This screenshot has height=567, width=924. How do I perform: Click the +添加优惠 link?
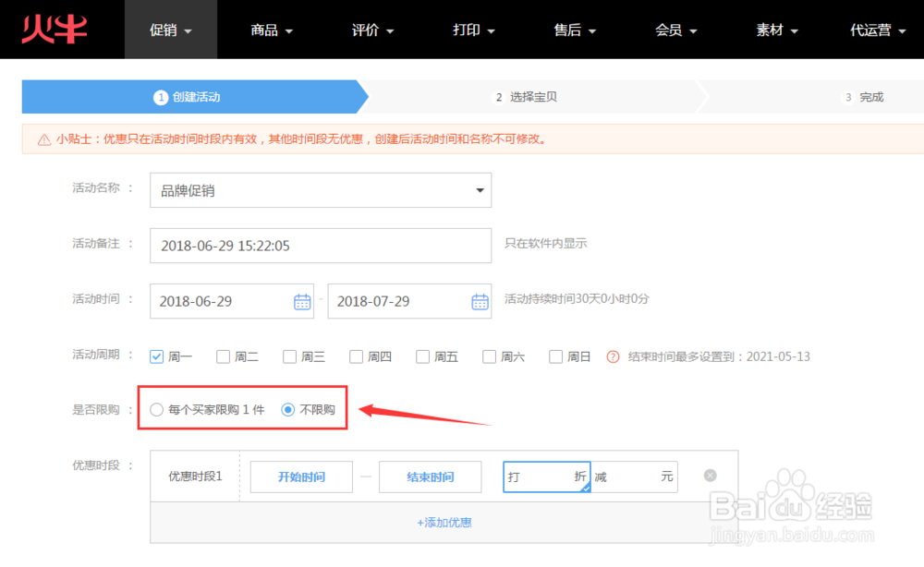click(444, 523)
